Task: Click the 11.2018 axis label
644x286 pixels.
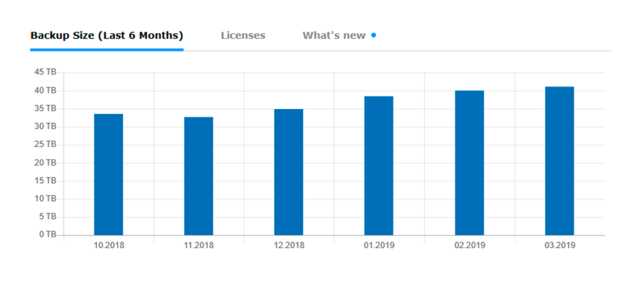Action: (199, 246)
